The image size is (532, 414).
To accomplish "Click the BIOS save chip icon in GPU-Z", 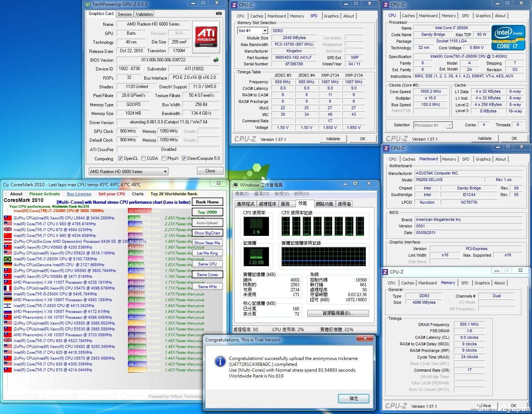I will tap(216, 60).
